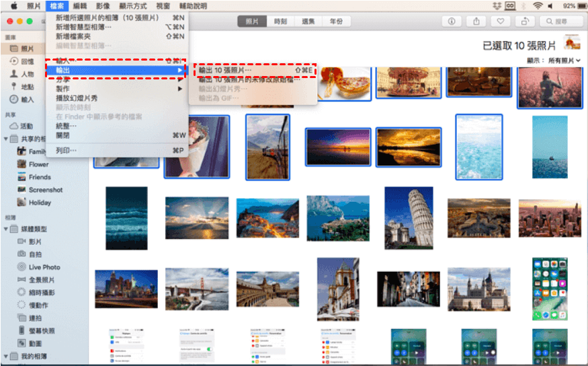The image size is (588, 366).
Task: Select the iPhone home screen screenshot
Action: pyautogui.click(x=550, y=289)
